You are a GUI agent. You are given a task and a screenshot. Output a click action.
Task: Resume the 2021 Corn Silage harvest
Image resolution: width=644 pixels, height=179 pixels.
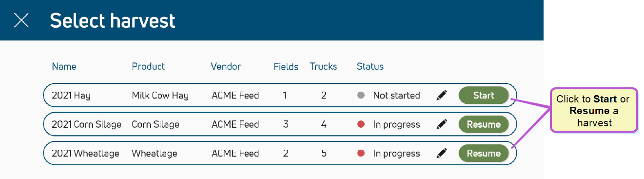pyautogui.click(x=484, y=124)
